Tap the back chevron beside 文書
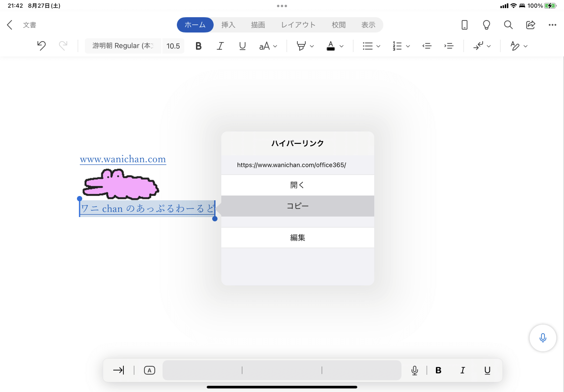This screenshot has height=392, width=564. [10, 25]
